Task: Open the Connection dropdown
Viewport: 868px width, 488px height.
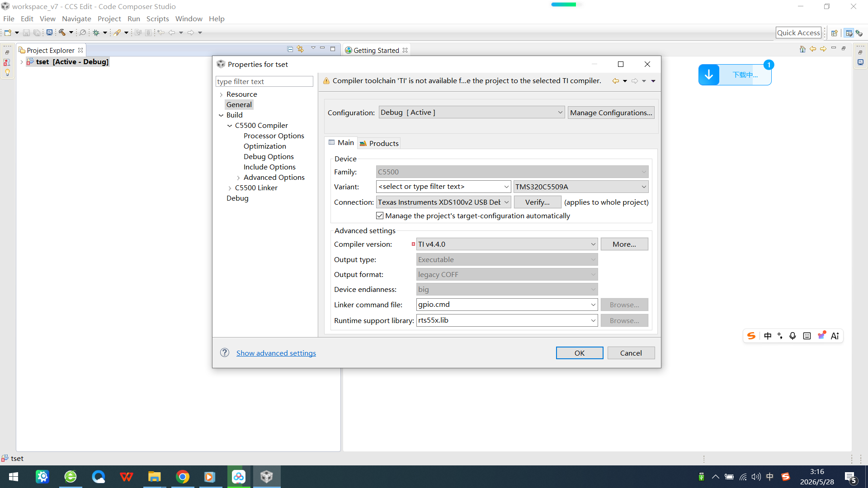Action: 443,202
